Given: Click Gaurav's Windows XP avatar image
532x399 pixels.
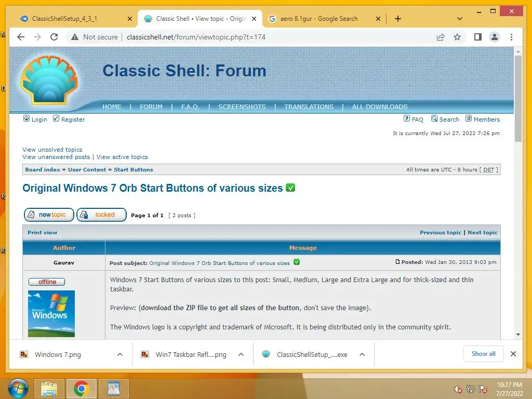Looking at the screenshot, I should coord(51,313).
